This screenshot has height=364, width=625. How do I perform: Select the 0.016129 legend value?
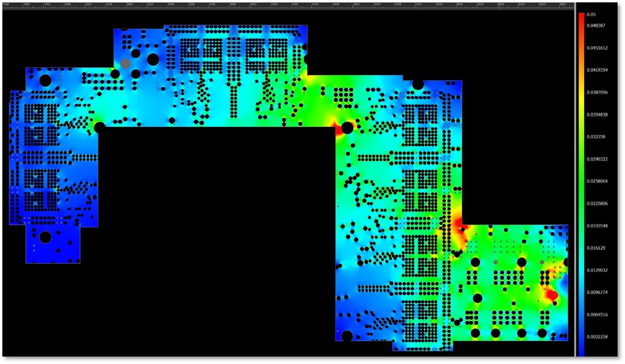[596, 248]
